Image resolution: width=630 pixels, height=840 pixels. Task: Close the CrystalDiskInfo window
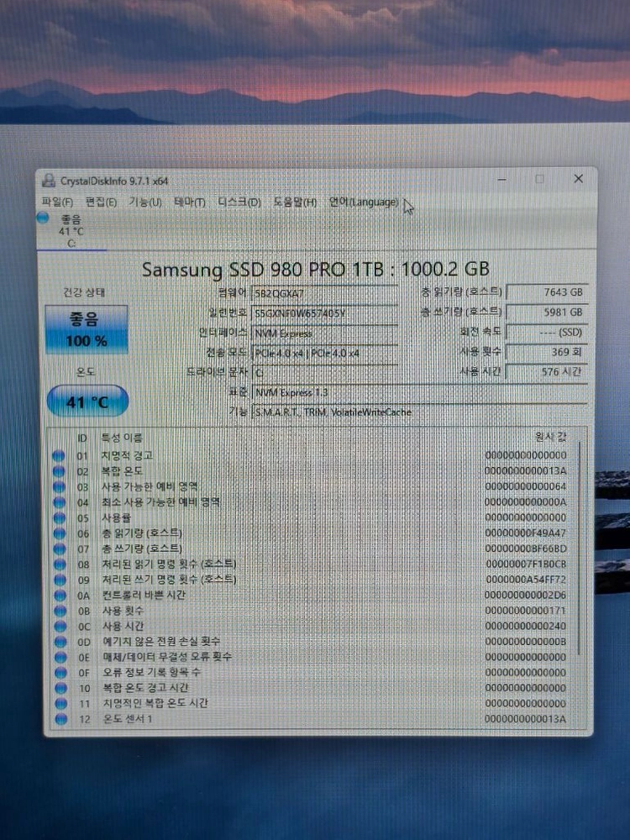pos(579,178)
